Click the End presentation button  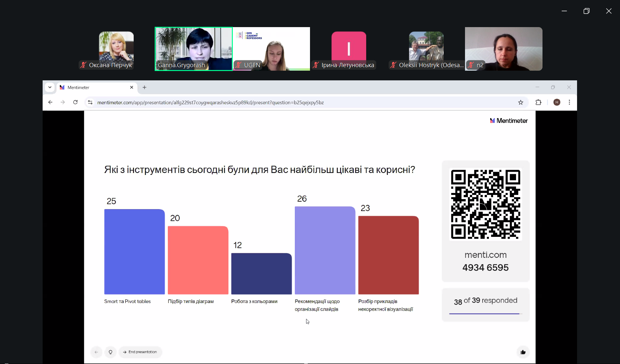pyautogui.click(x=140, y=352)
